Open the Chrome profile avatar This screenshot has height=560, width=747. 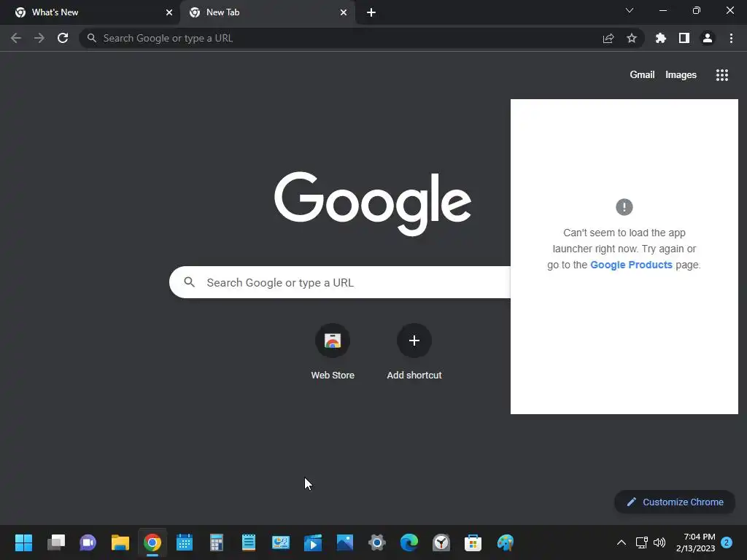coord(708,38)
